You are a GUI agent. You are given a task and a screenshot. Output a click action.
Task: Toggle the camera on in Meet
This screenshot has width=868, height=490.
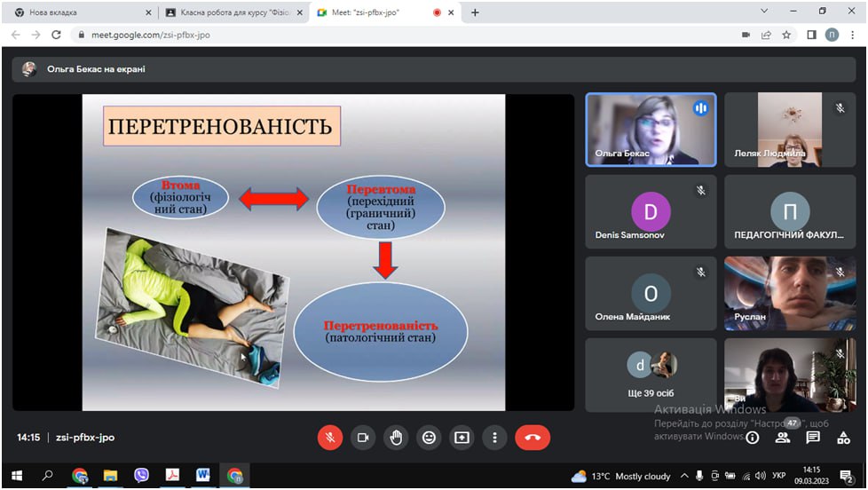pos(362,438)
